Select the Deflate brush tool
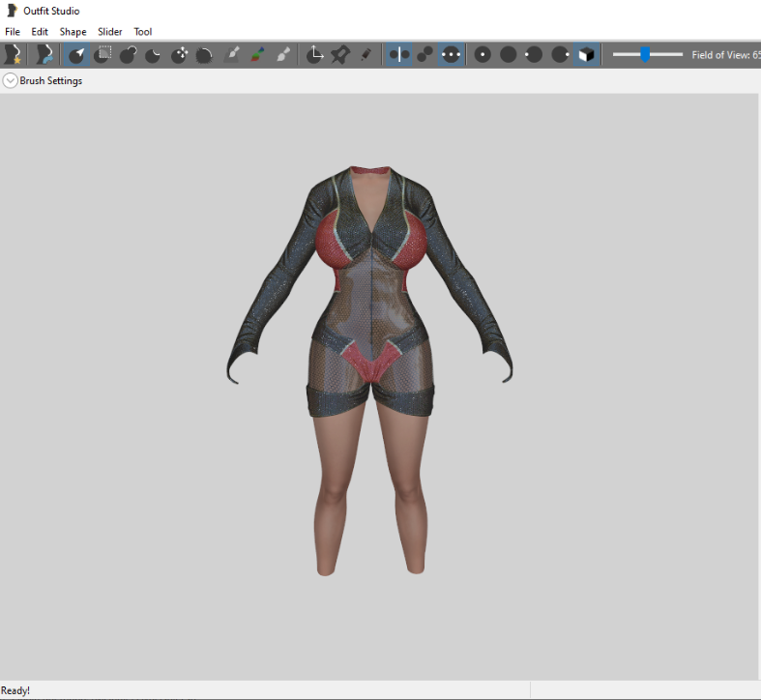Screen dimensions: 761x700 (x=154, y=54)
